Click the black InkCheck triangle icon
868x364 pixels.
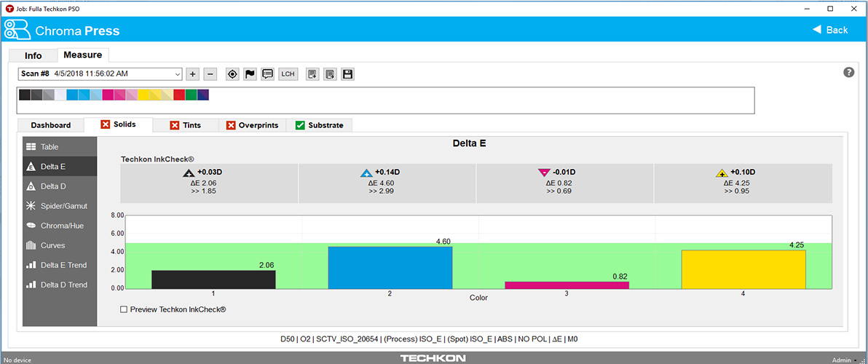(188, 173)
